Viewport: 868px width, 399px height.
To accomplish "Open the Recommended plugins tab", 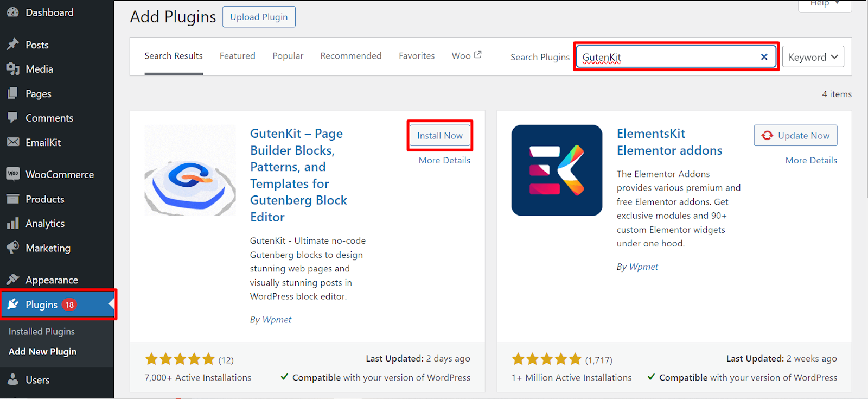I will coord(351,56).
